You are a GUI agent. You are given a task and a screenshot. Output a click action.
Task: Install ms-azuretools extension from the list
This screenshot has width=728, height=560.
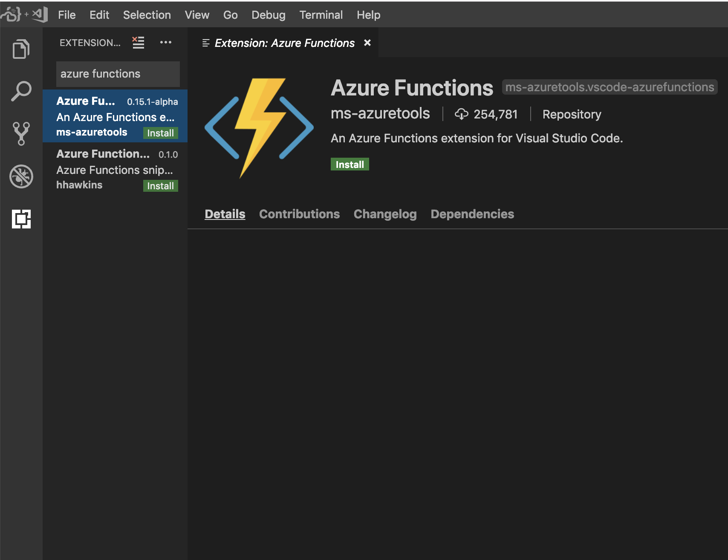[161, 133]
